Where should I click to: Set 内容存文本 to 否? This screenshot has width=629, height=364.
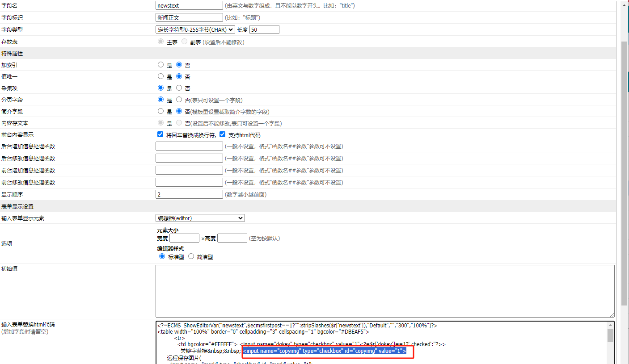pyautogui.click(x=179, y=123)
